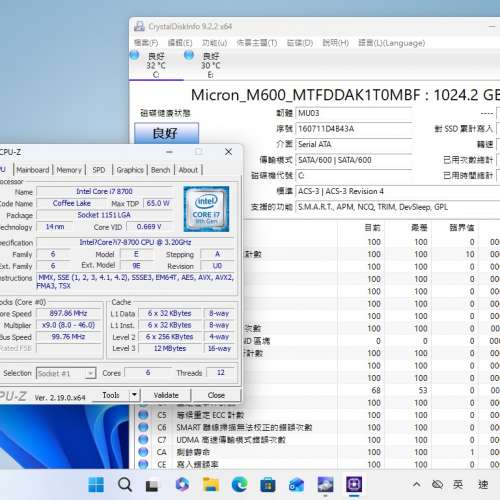This screenshot has width=500, height=500.
Task: Click the Windows Start icon
Action: (96, 484)
